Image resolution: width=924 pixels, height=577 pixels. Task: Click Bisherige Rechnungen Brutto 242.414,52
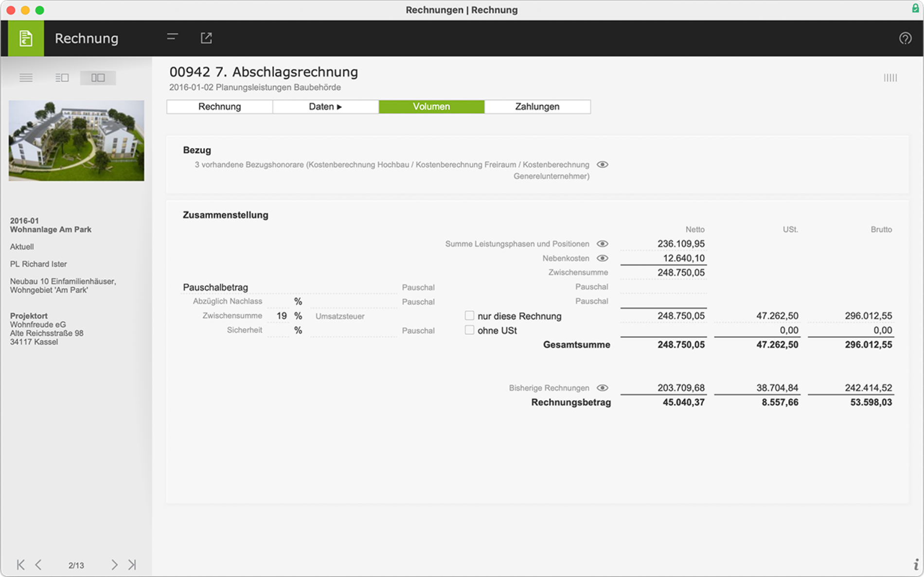point(868,388)
